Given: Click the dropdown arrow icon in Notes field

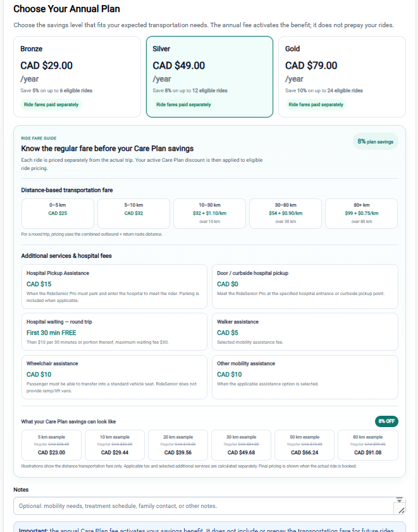Looking at the screenshot, I should tap(399, 500).
